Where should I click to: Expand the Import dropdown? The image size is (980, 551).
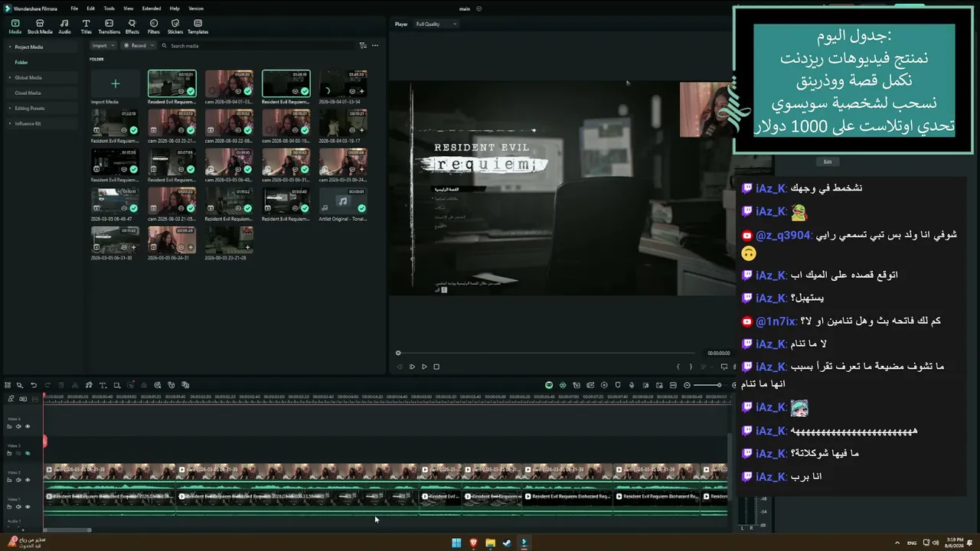102,46
